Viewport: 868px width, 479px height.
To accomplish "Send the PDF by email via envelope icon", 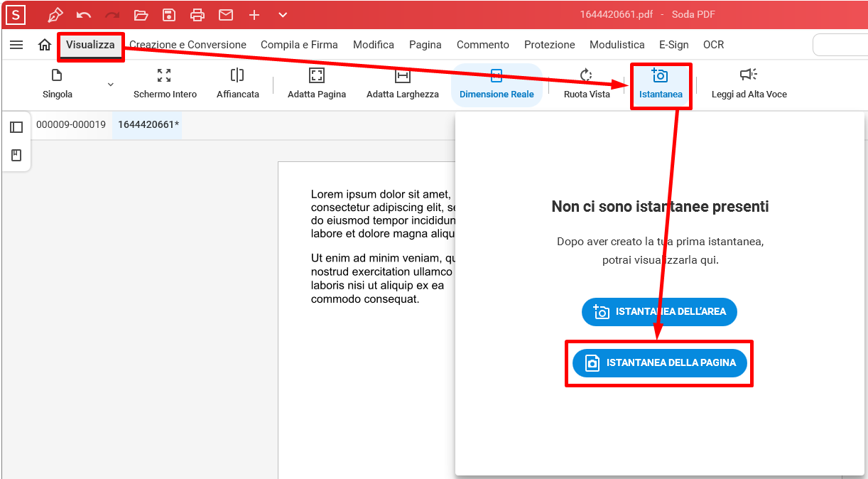I will click(x=226, y=15).
